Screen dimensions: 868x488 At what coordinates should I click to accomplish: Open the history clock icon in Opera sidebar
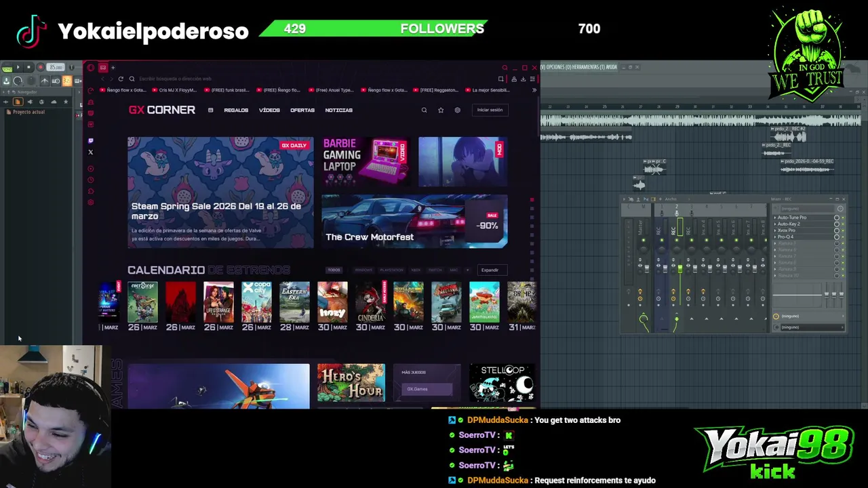90,180
